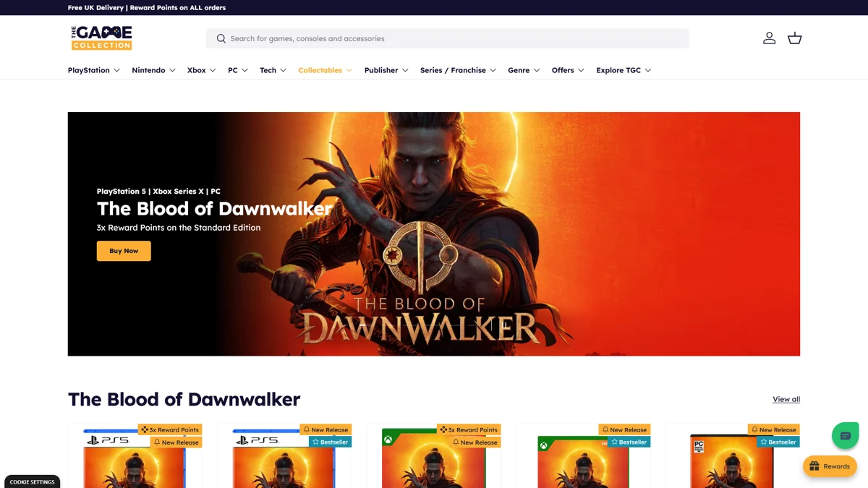This screenshot has height=488, width=868.
Task: Expand the Publisher menu
Action: coord(386,70)
